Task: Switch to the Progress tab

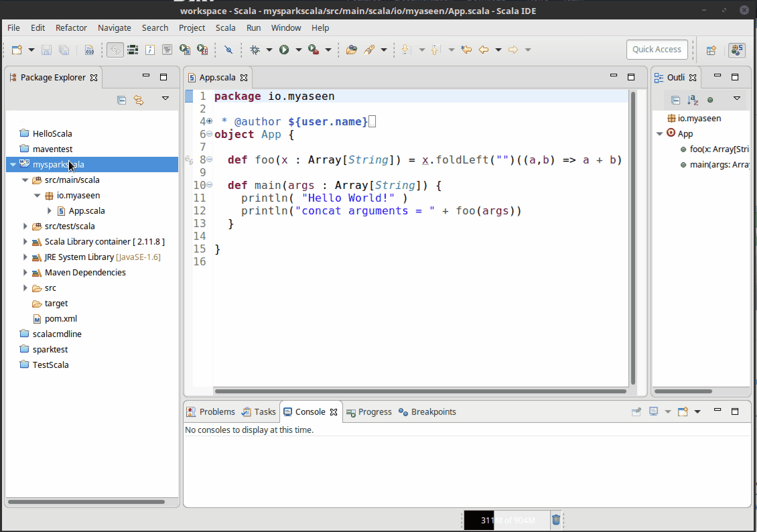Action: (369, 412)
